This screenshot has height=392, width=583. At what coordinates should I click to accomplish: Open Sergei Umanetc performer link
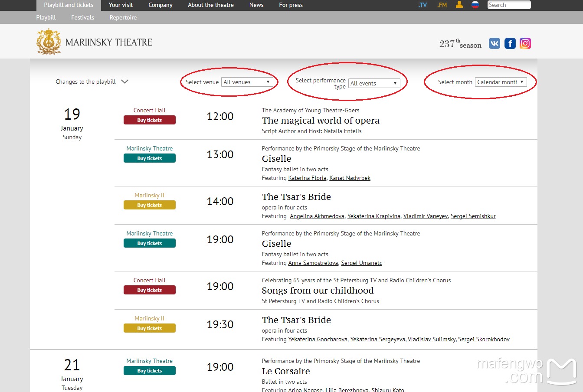pyautogui.click(x=362, y=263)
